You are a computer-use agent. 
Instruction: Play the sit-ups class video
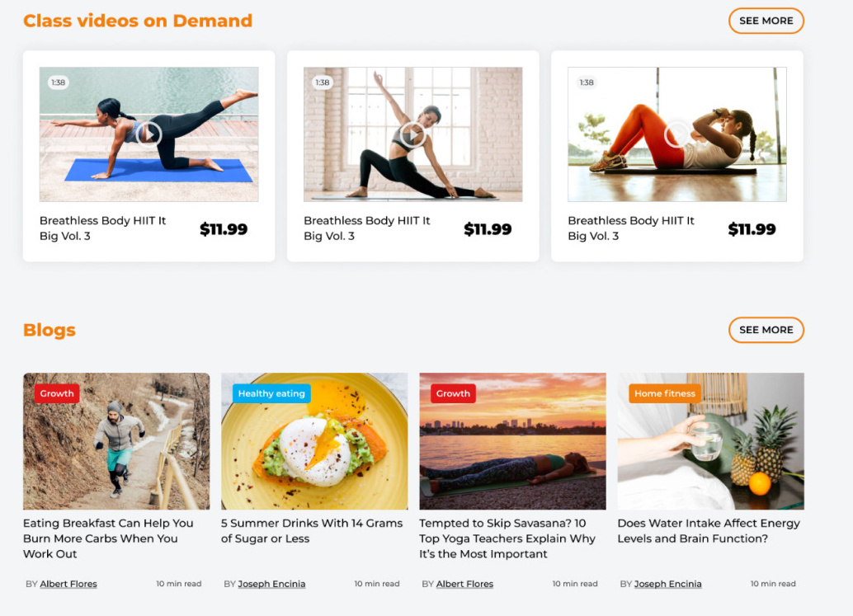click(x=677, y=134)
